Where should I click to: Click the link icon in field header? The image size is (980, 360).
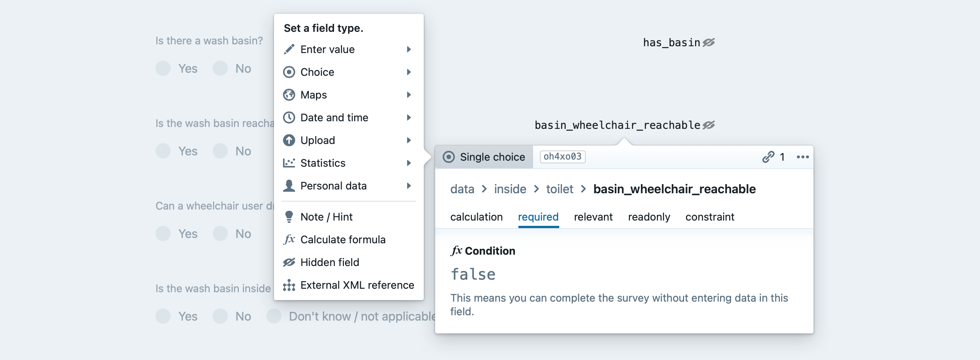(768, 157)
